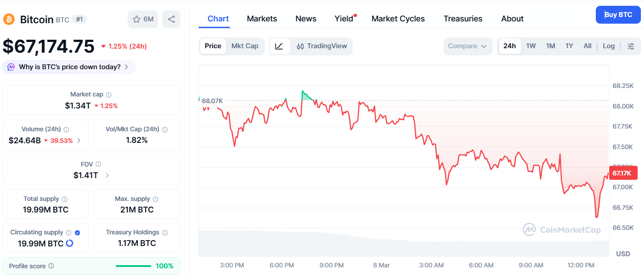Open the Markets tab
The width and height of the screenshot is (644, 279).
(262, 19)
